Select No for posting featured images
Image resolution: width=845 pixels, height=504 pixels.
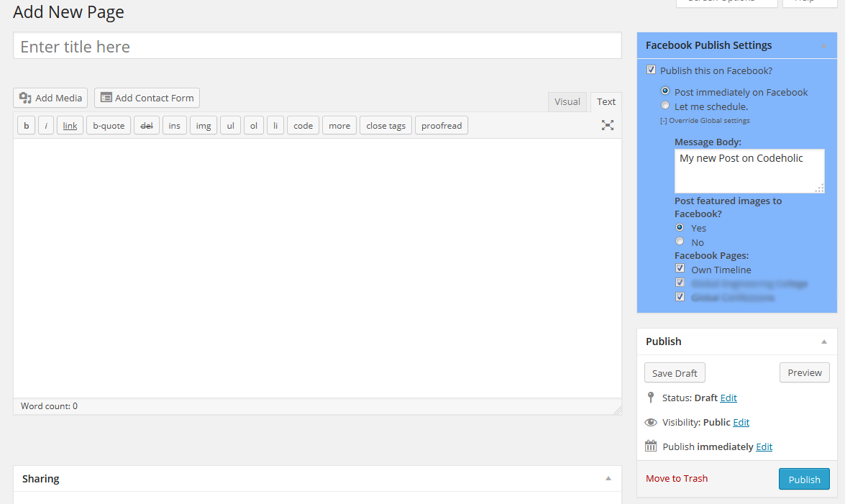click(x=680, y=241)
